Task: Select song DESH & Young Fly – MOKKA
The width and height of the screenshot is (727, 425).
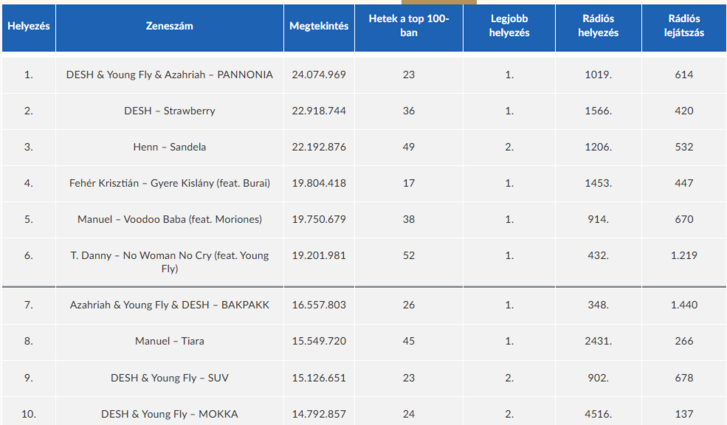Action: [x=169, y=414]
